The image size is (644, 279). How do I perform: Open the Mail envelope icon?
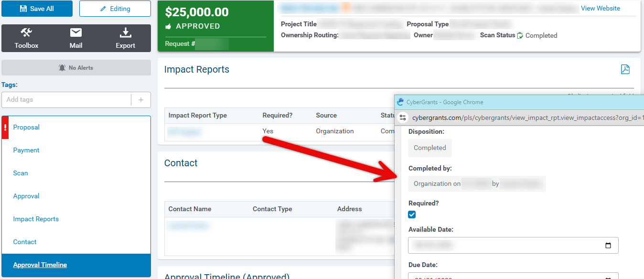(76, 32)
